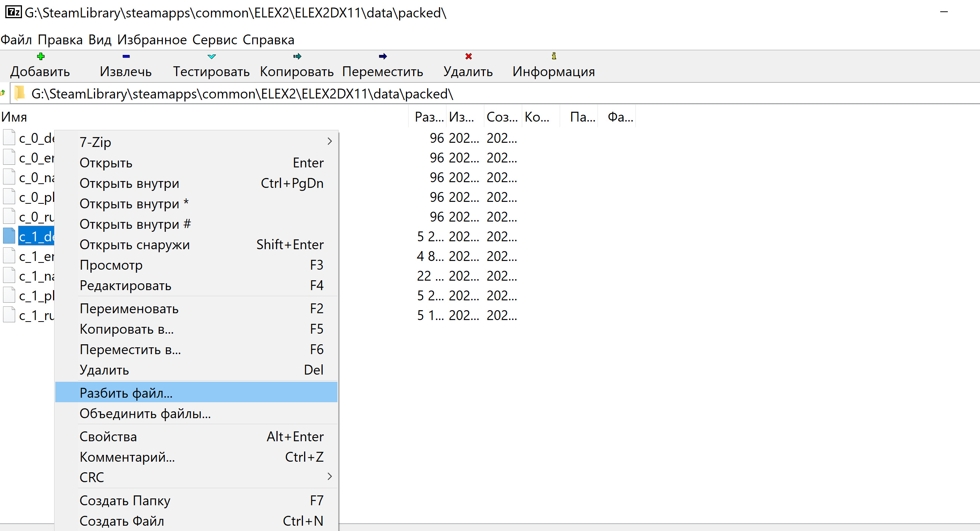The height and width of the screenshot is (531, 980).
Task: Click the Test checkmark arrow icon
Action: (x=212, y=56)
